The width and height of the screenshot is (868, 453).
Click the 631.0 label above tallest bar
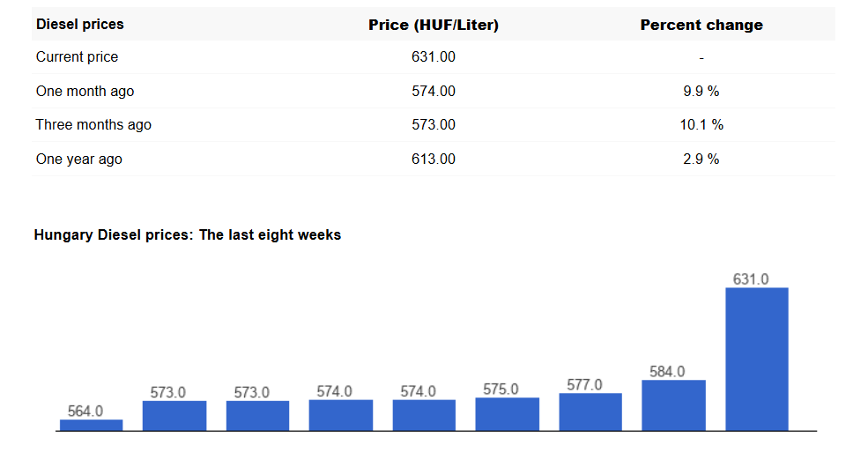tap(751, 279)
